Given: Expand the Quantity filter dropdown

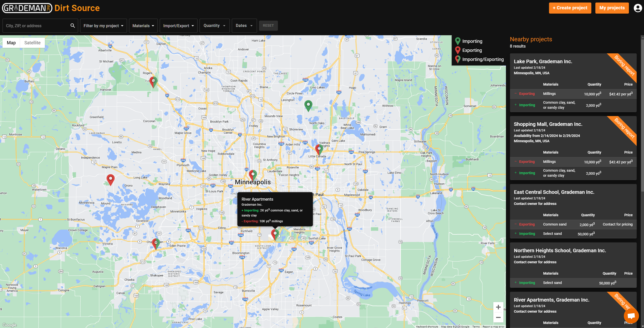Looking at the screenshot, I should tap(214, 26).
